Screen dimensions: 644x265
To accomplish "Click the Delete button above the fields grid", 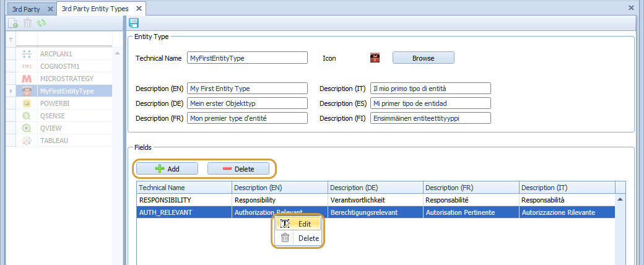I will click(x=238, y=168).
